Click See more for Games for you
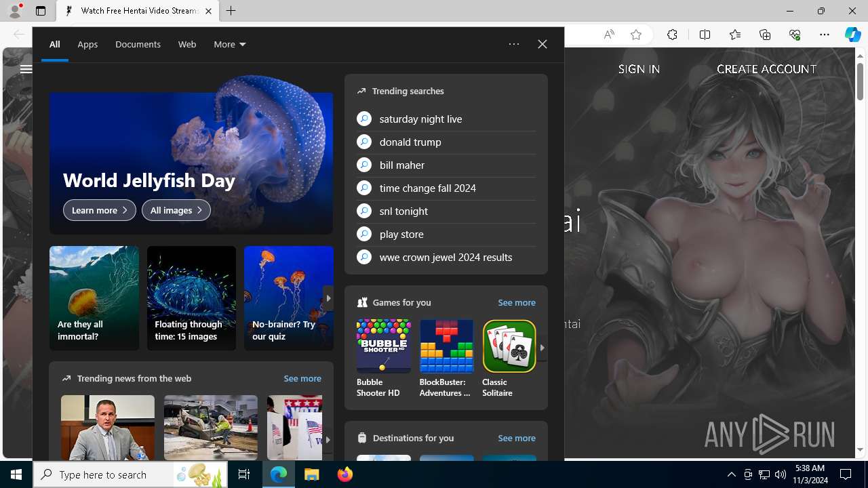Screen dimensions: 868x488 pos(517,302)
